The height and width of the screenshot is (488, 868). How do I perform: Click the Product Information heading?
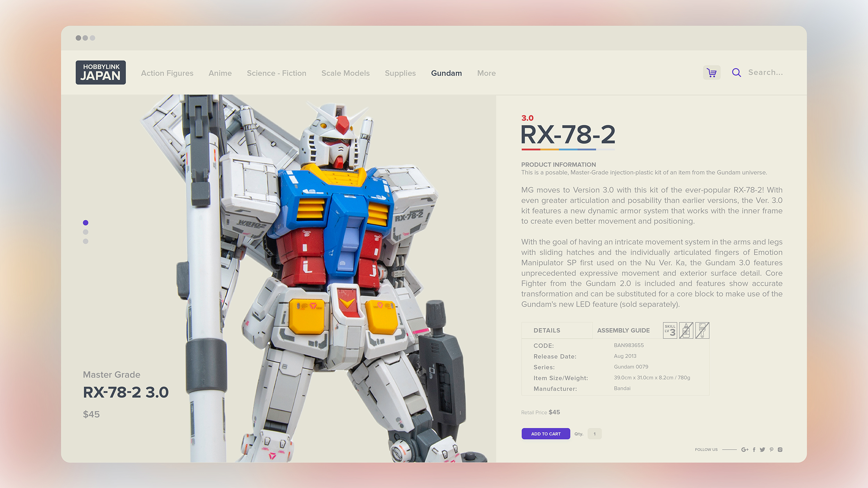pyautogui.click(x=558, y=165)
